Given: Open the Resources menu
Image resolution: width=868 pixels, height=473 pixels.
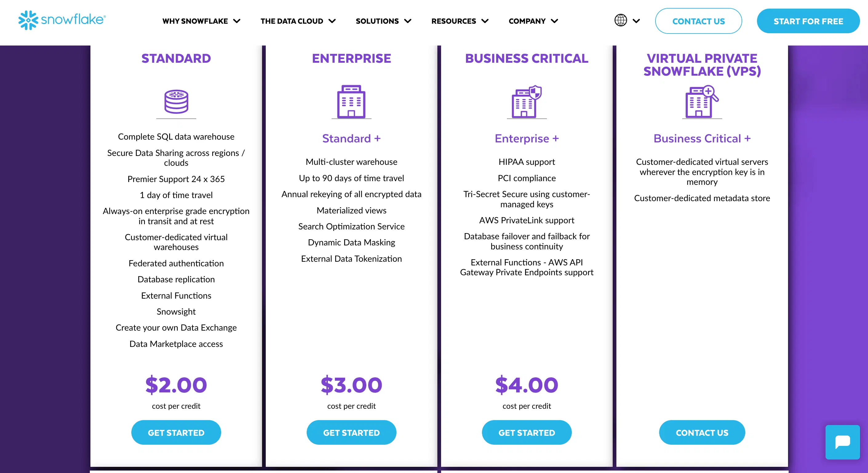Looking at the screenshot, I should tap(460, 21).
